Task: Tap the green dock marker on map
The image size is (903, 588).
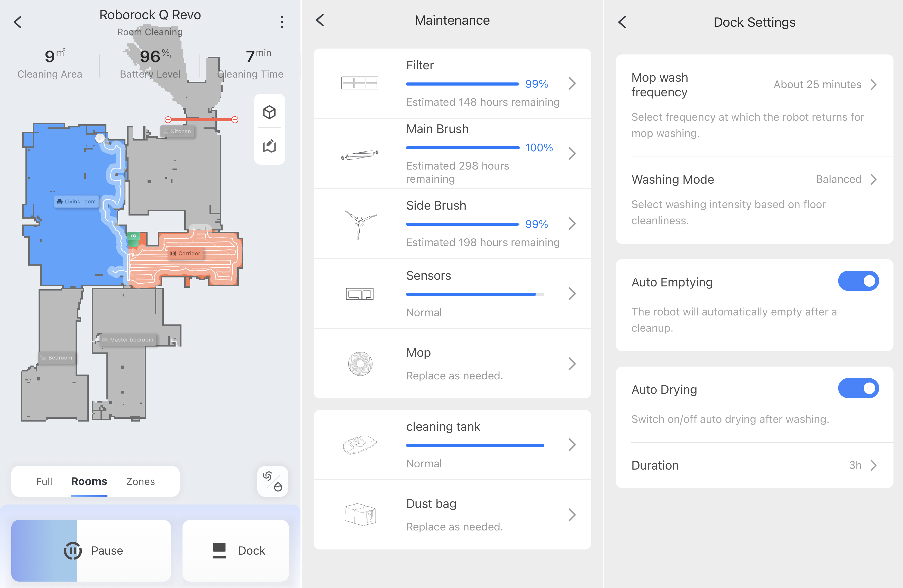Action: (133, 239)
